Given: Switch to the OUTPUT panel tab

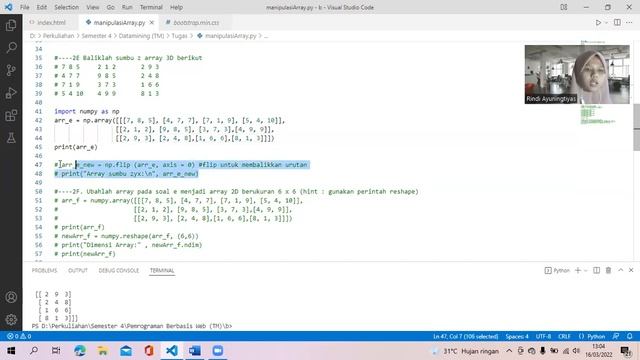Looking at the screenshot, I should click(x=78, y=271).
